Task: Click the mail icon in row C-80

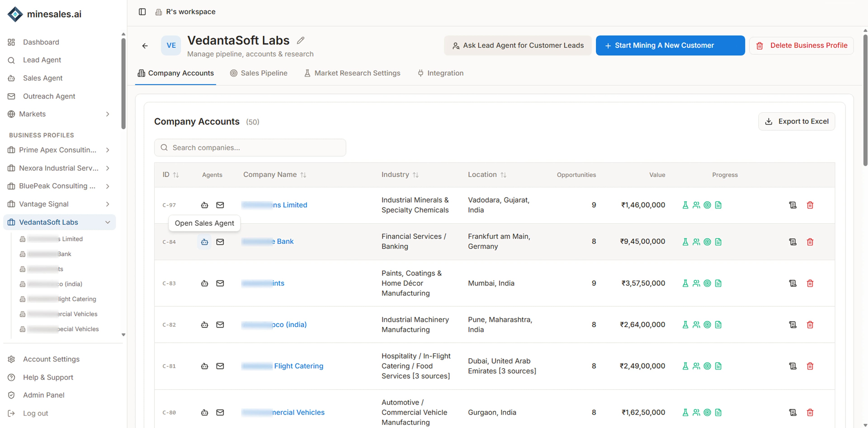Action: tap(220, 412)
